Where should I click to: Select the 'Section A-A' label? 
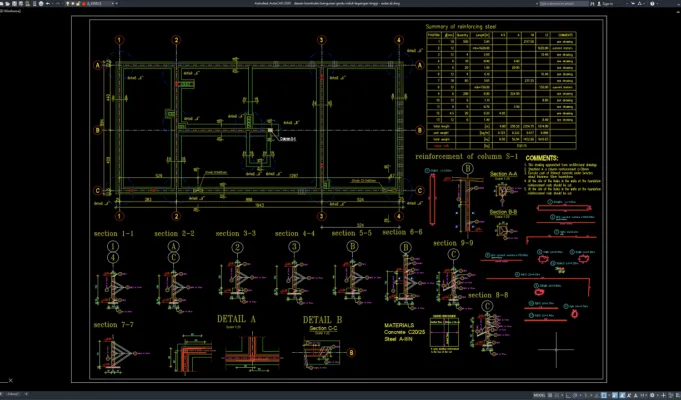[503, 174]
